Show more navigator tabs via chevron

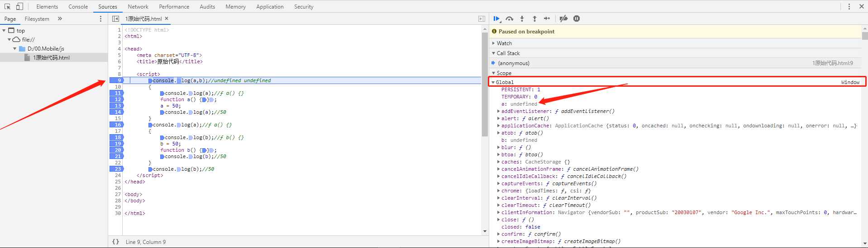tap(60, 19)
